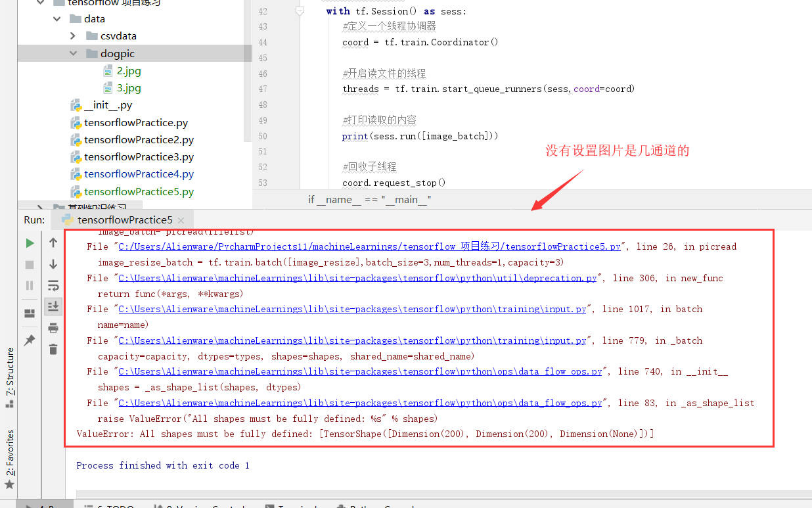The width and height of the screenshot is (812, 508).
Task: Close the tensorflowPractice5 run tab
Action: coord(181,220)
